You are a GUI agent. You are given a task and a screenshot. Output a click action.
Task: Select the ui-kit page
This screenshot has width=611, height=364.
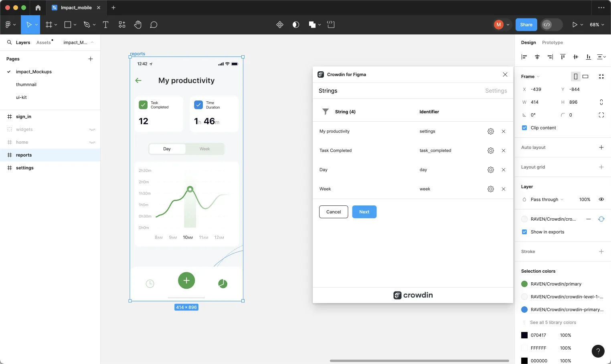(21, 97)
